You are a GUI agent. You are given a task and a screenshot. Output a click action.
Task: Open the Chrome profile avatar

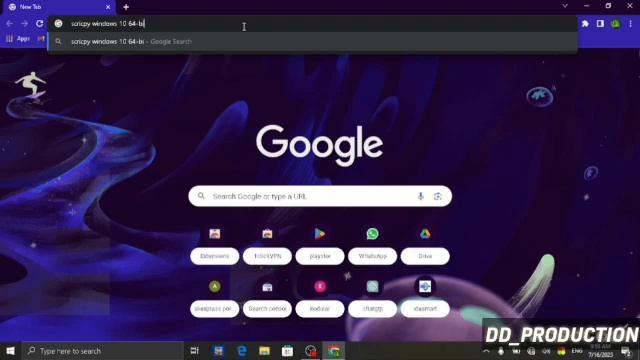(616, 24)
